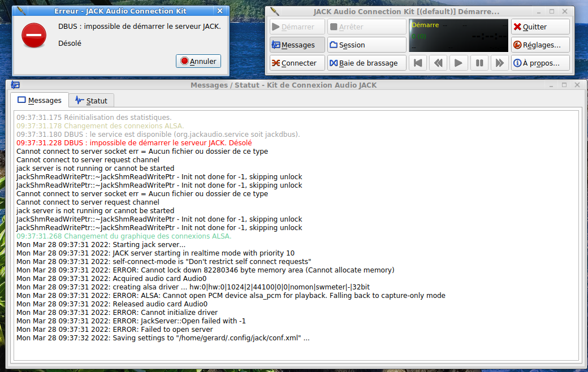Open the À propos dialog
The image size is (588, 372).
[541, 63]
